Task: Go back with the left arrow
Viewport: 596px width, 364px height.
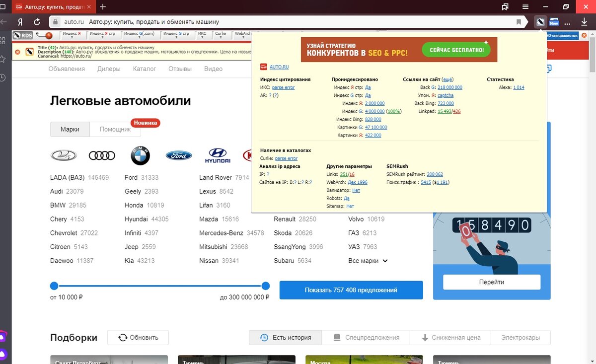Action: coord(4,22)
